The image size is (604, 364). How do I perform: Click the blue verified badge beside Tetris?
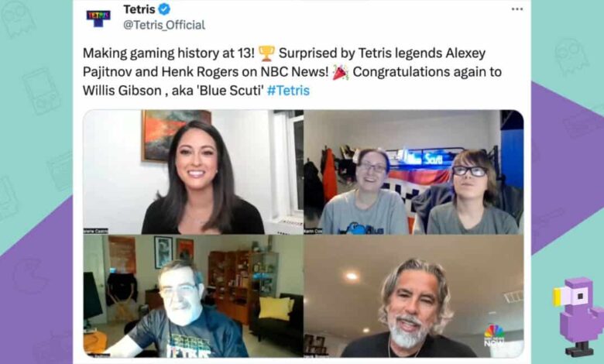pyautogui.click(x=164, y=9)
